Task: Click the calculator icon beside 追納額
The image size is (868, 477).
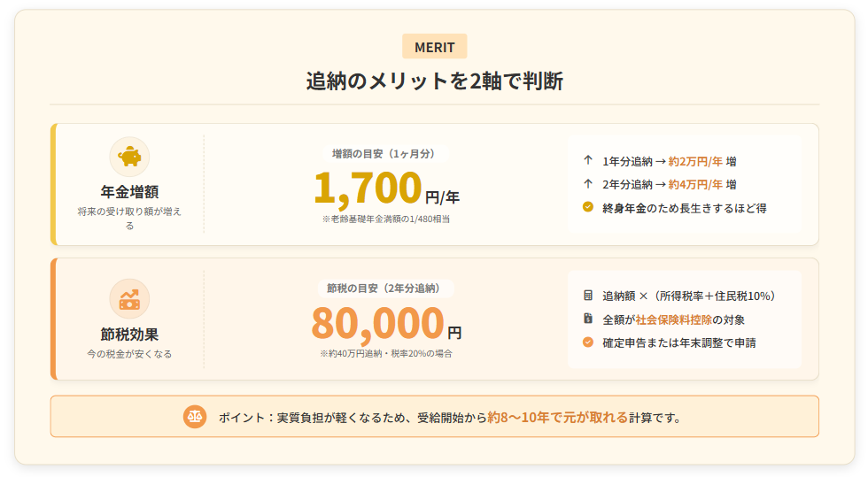Action: (588, 296)
